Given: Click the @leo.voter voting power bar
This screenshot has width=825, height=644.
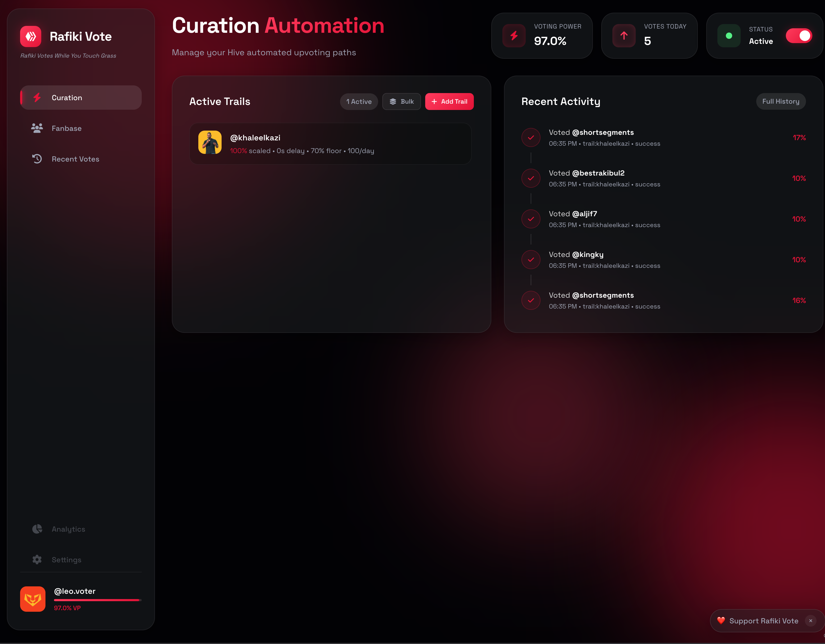Looking at the screenshot, I should pyautogui.click(x=98, y=600).
